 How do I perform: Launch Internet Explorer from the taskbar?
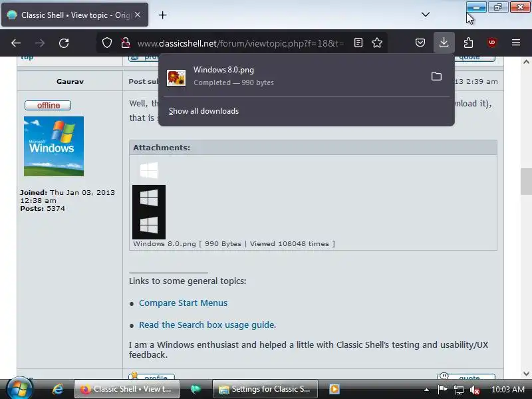(58, 389)
